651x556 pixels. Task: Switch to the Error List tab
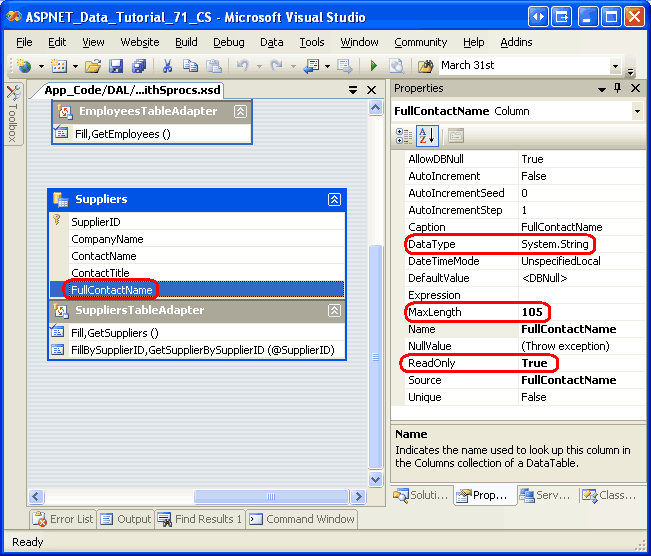pyautogui.click(x=63, y=519)
